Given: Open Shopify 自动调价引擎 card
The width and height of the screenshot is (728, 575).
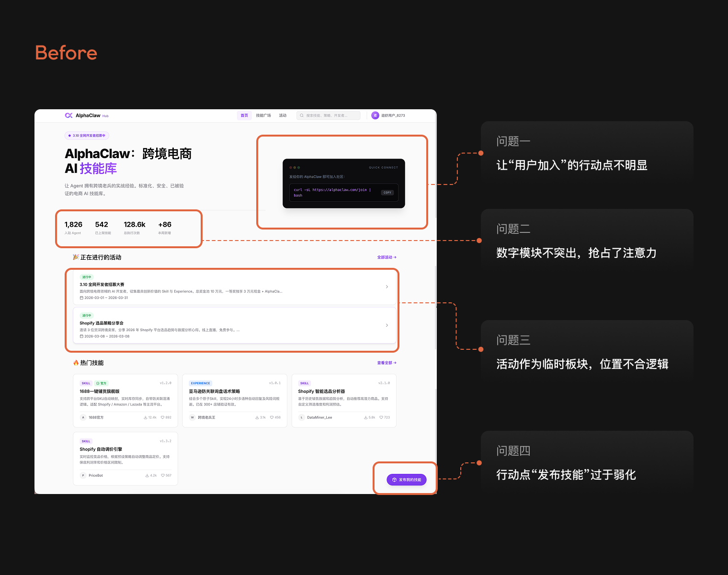Looking at the screenshot, I should [125, 459].
